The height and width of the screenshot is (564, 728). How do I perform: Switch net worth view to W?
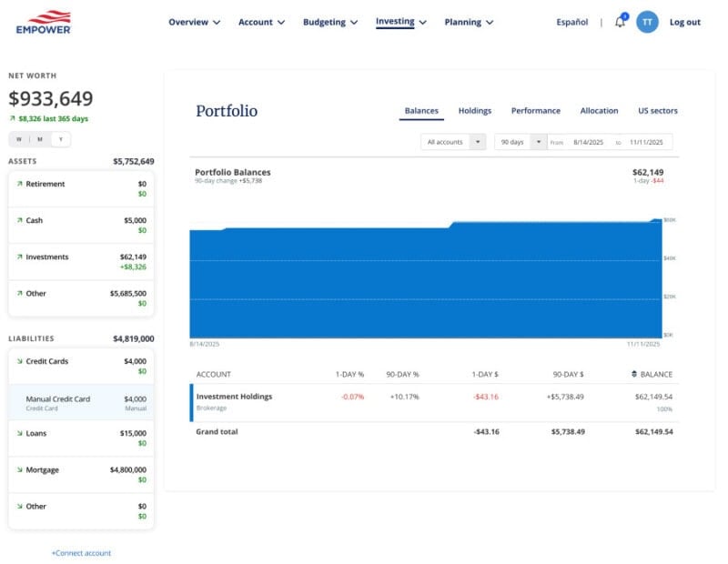pos(17,138)
